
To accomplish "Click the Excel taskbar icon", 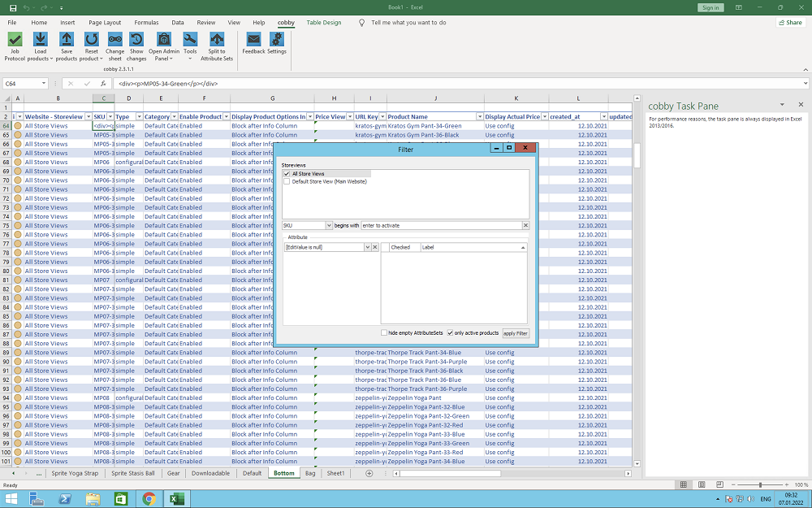I will 176,499.
